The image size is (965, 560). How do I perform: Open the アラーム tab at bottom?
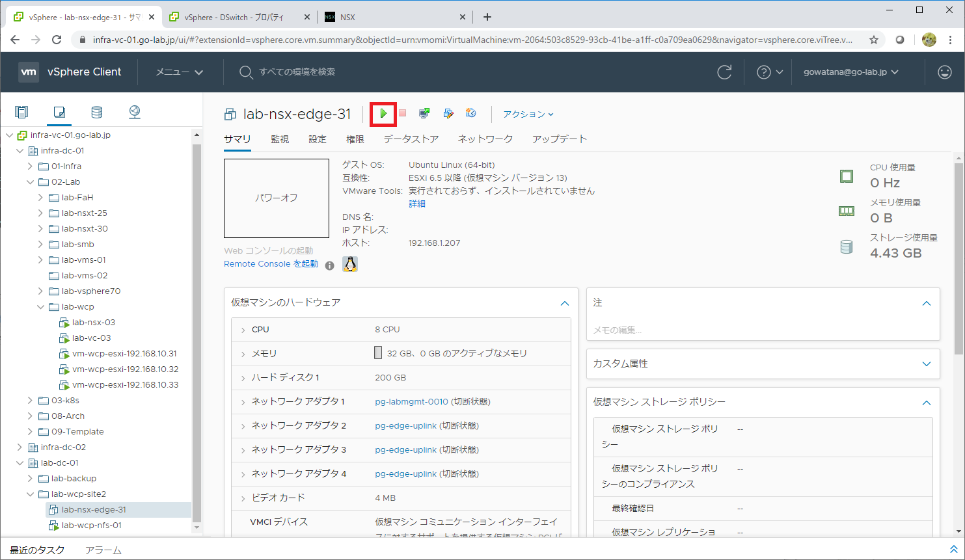pyautogui.click(x=103, y=550)
